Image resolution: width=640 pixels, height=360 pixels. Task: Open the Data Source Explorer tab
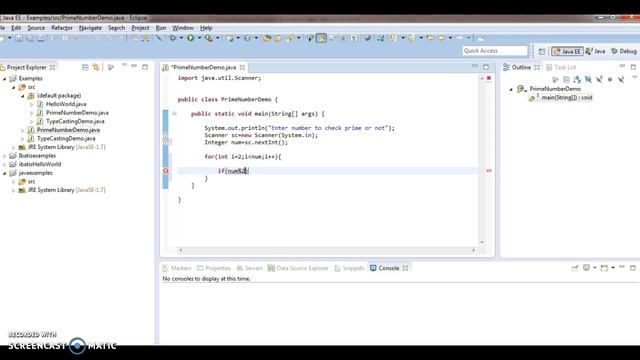click(x=298, y=268)
